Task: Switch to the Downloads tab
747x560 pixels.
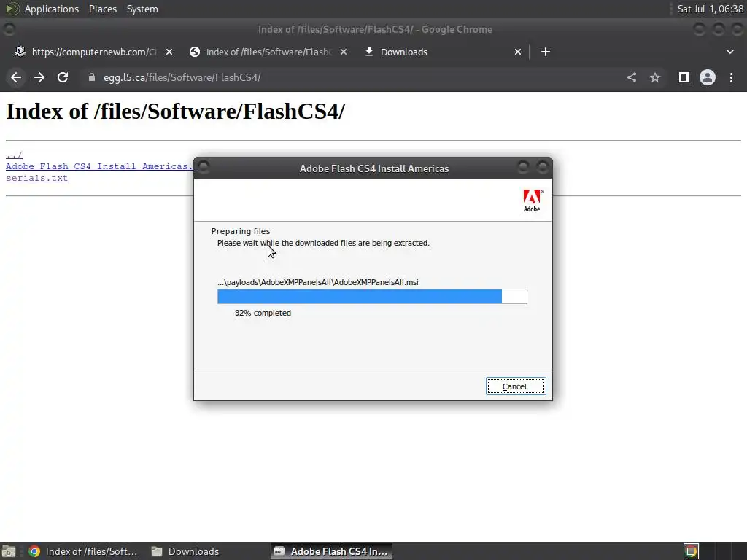Action: click(443, 52)
